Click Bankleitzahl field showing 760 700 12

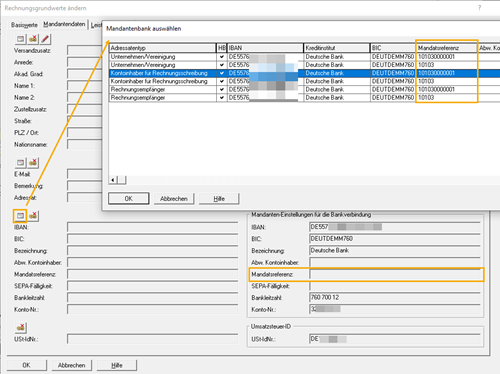coord(395,298)
